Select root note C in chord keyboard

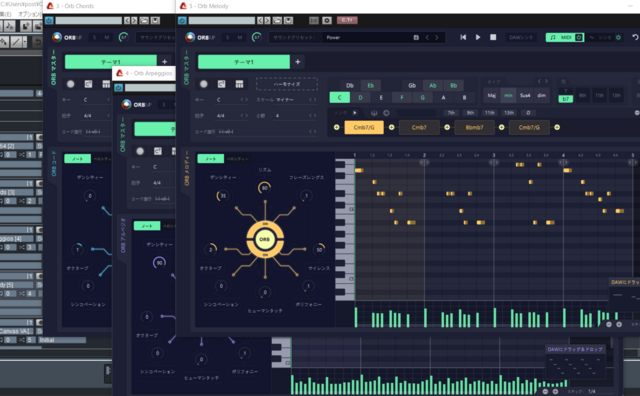tap(340, 98)
